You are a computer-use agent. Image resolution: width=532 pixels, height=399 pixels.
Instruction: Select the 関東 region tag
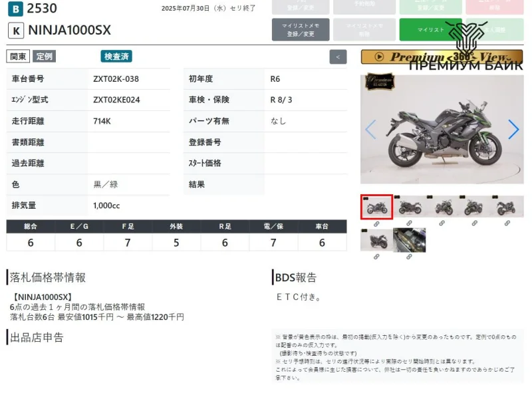pos(18,57)
